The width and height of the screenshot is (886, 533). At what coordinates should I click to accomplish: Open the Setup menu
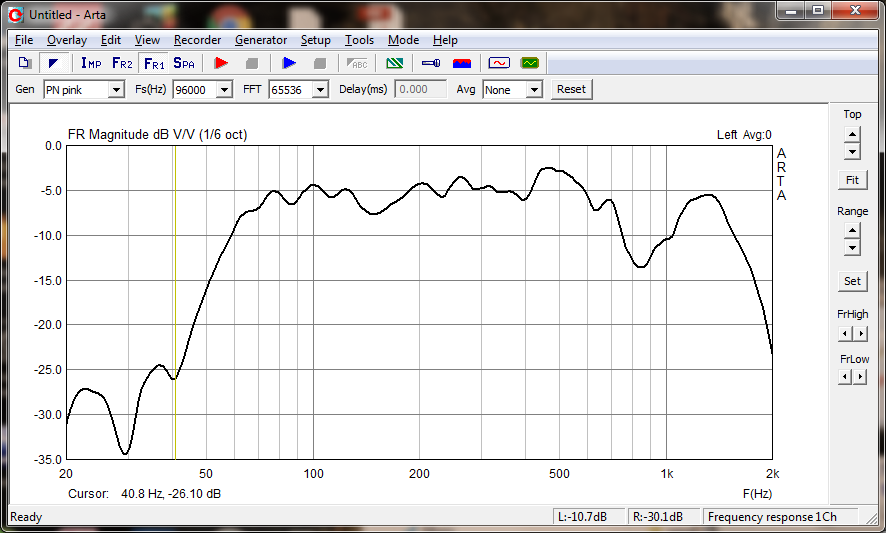[x=315, y=40]
